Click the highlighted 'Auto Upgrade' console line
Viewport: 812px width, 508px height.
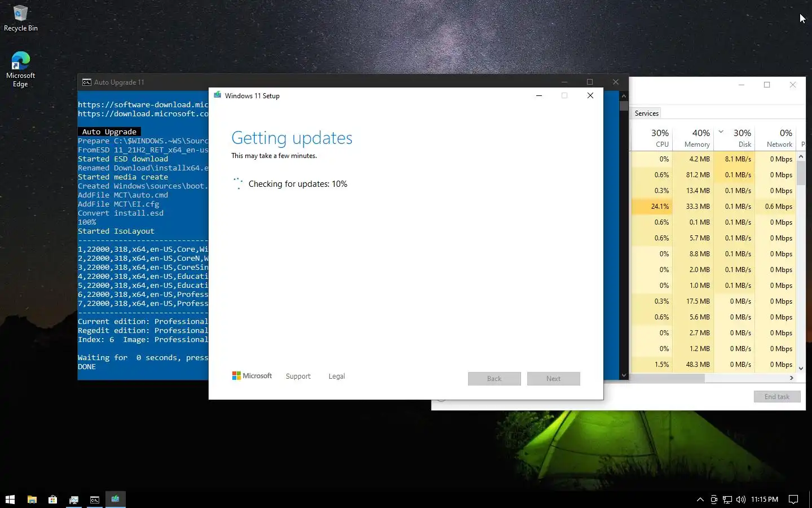tap(109, 132)
